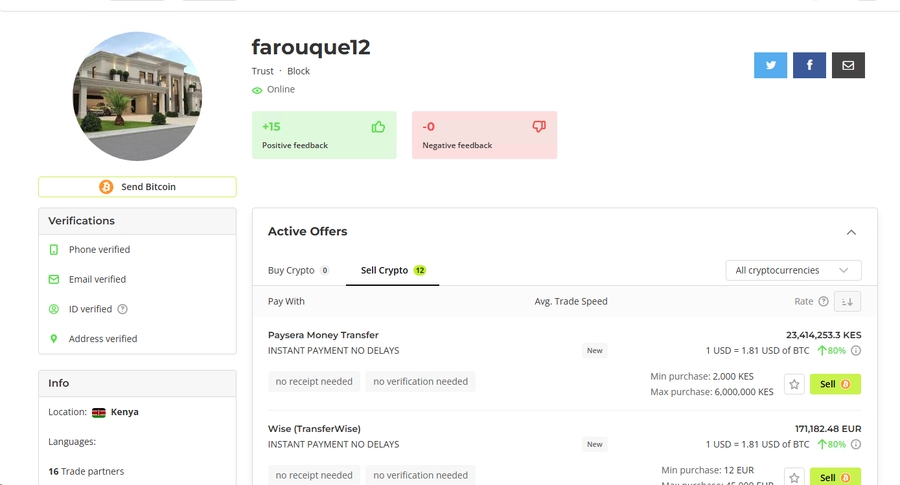Click the thumbs-down negative feedback icon
This screenshot has height=485, width=900.
(x=539, y=127)
